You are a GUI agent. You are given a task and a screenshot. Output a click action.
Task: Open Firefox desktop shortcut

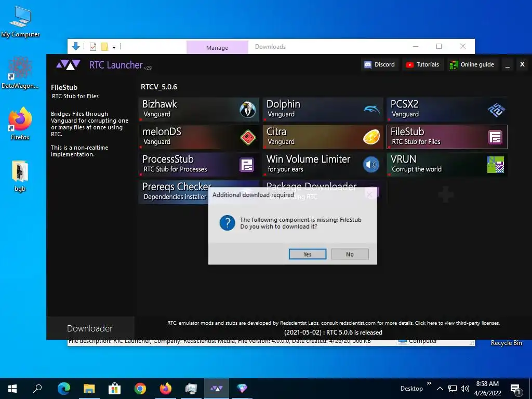(20, 124)
